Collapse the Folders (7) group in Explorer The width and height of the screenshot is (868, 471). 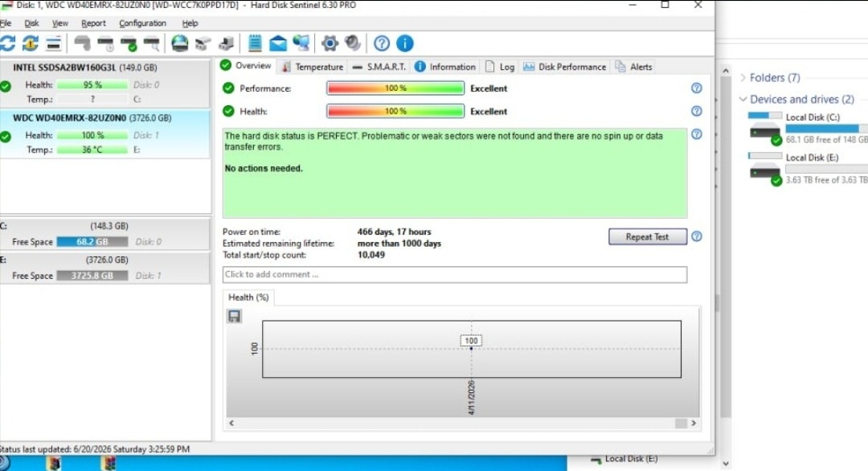(743, 77)
